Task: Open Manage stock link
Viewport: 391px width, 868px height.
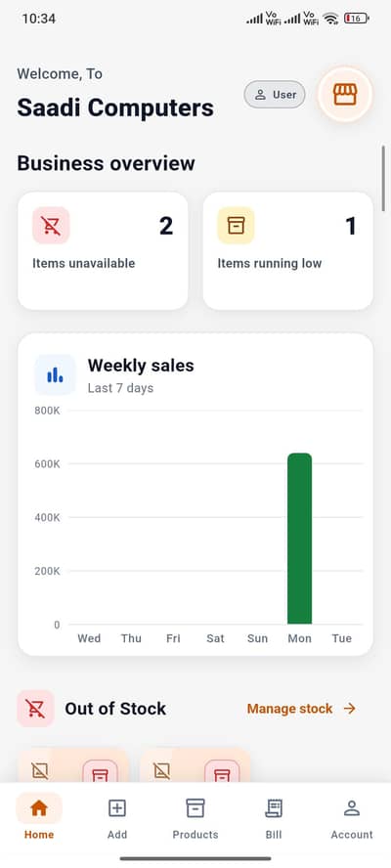Action: point(289,709)
